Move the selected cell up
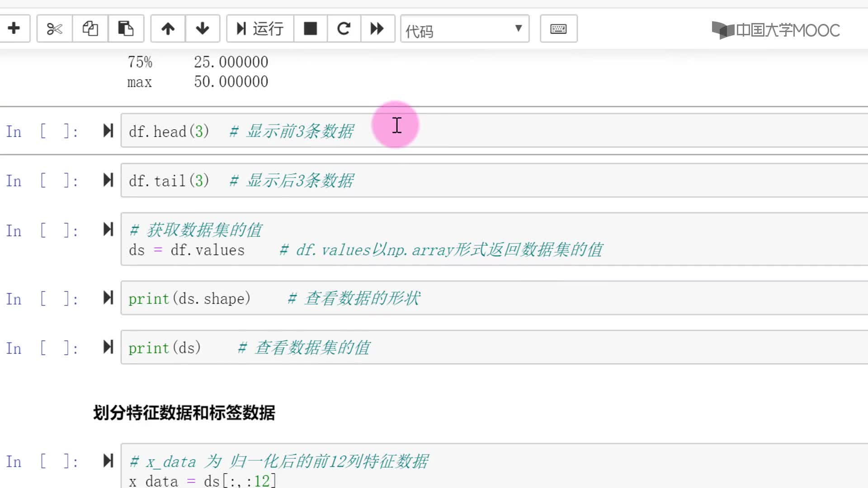The width and height of the screenshot is (868, 488). [x=168, y=28]
